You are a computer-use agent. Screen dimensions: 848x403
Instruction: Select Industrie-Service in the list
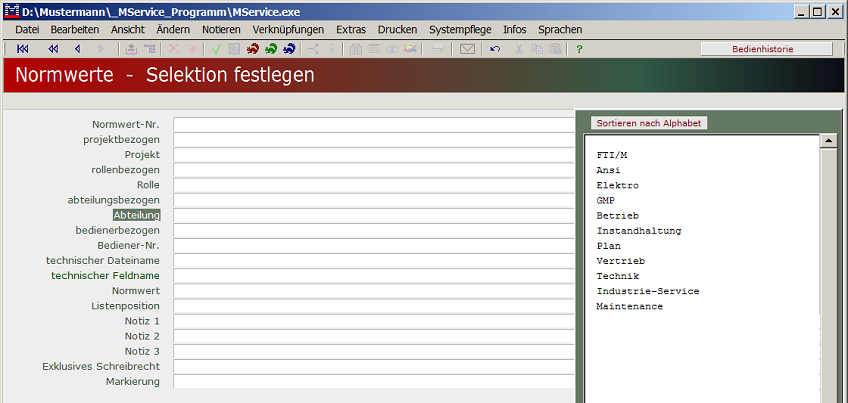tap(648, 292)
